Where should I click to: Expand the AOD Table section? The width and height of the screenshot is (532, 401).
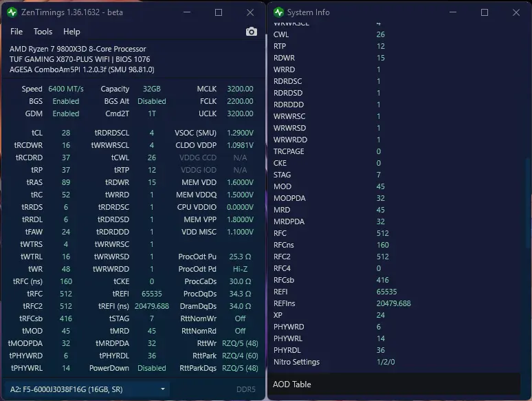pos(394,384)
